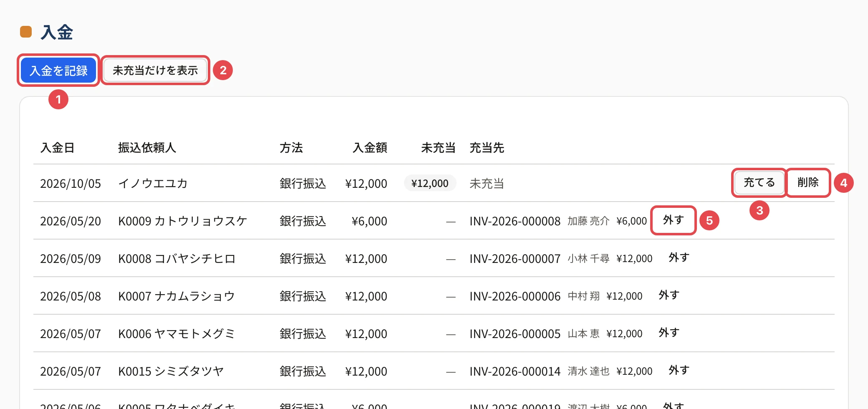The image size is (868, 409).
Task: Delete the イノウエユカ payment with 削除
Action: coord(808,182)
